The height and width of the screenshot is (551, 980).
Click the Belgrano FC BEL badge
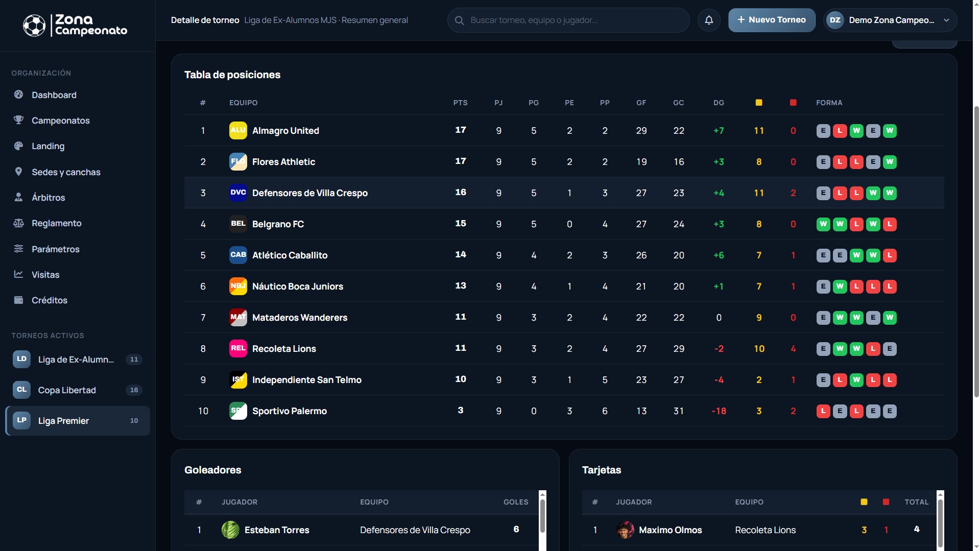coord(238,224)
